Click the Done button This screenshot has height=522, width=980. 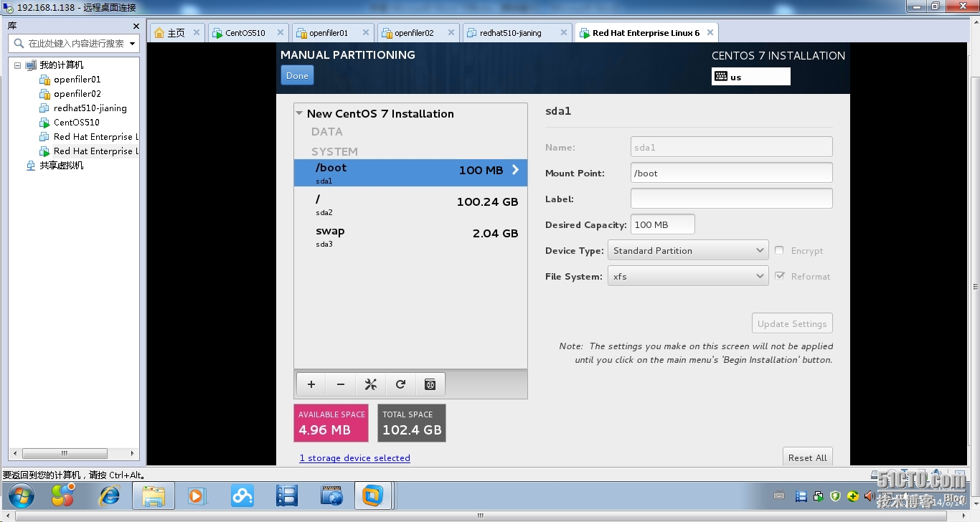click(297, 75)
